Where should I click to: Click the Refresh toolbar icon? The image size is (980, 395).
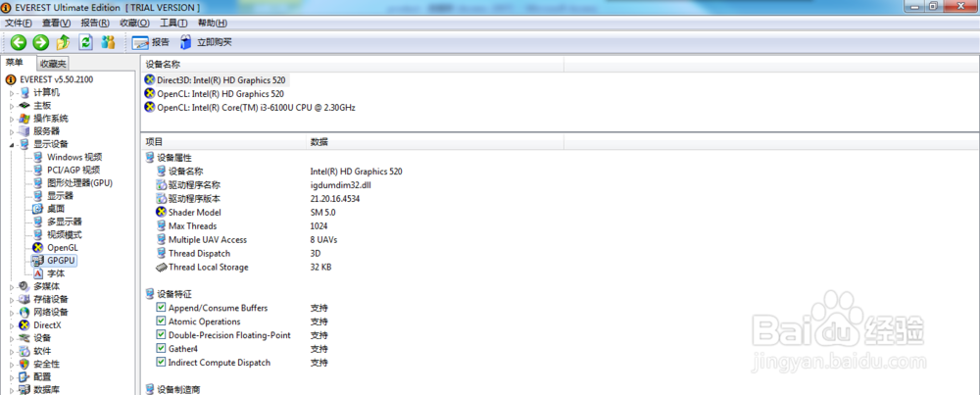[x=85, y=42]
